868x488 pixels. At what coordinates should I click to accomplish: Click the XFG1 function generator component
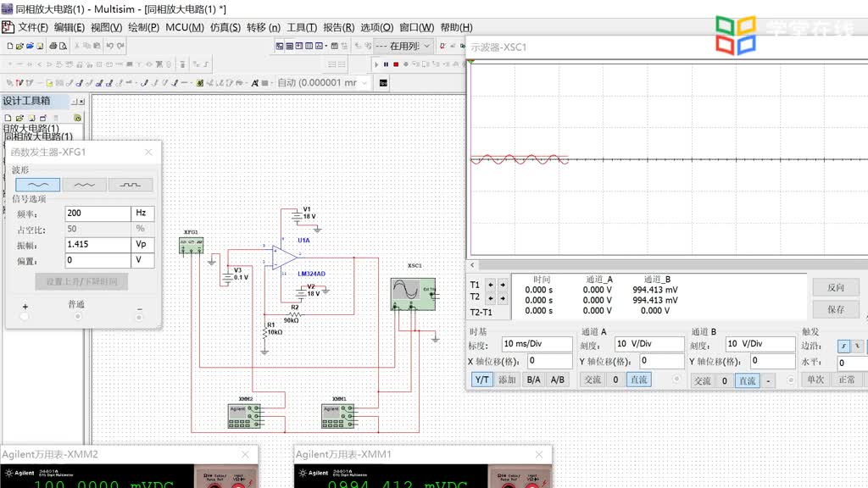(191, 245)
